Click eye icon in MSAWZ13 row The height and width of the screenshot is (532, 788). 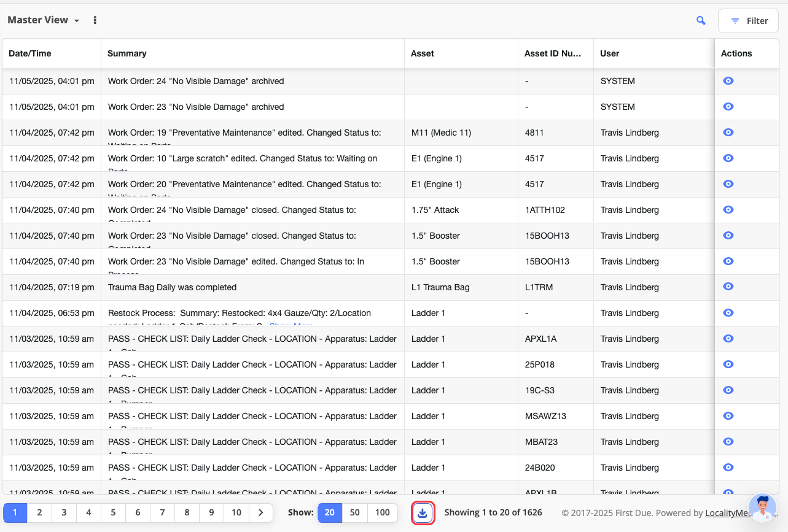[x=728, y=416]
